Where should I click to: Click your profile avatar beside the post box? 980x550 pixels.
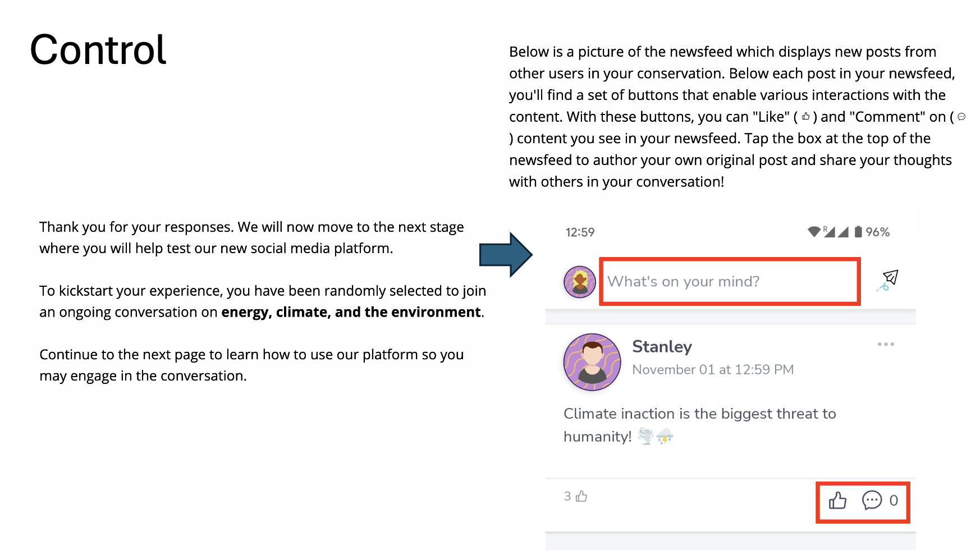580,282
